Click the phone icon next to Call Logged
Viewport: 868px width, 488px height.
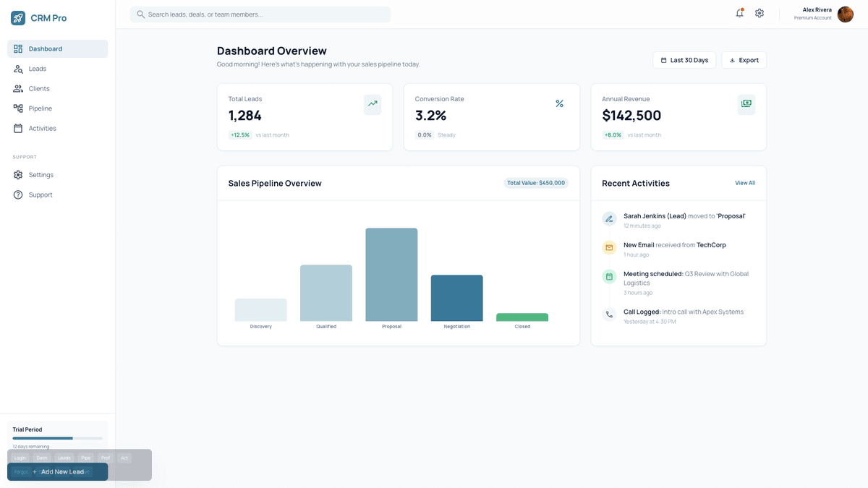[x=609, y=314]
